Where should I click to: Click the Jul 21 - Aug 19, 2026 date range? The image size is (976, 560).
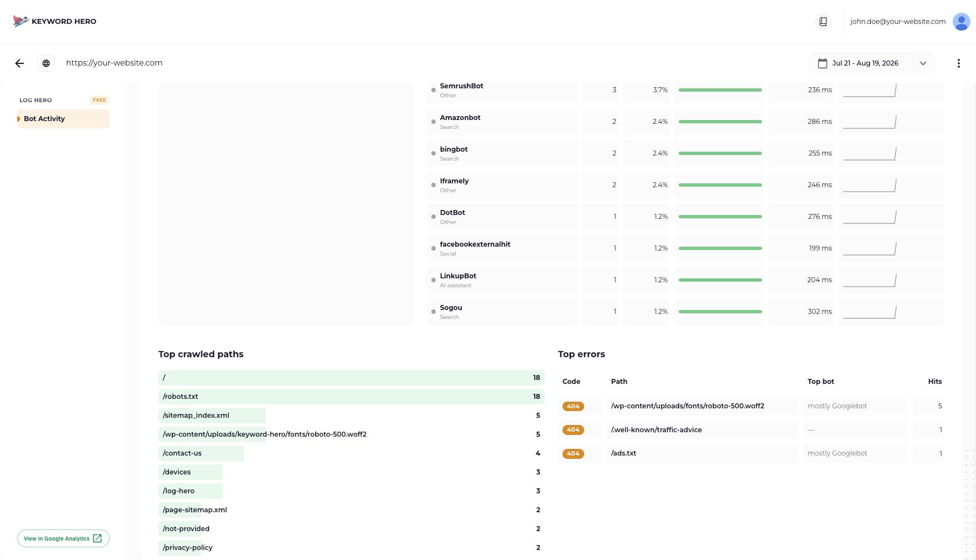[865, 63]
